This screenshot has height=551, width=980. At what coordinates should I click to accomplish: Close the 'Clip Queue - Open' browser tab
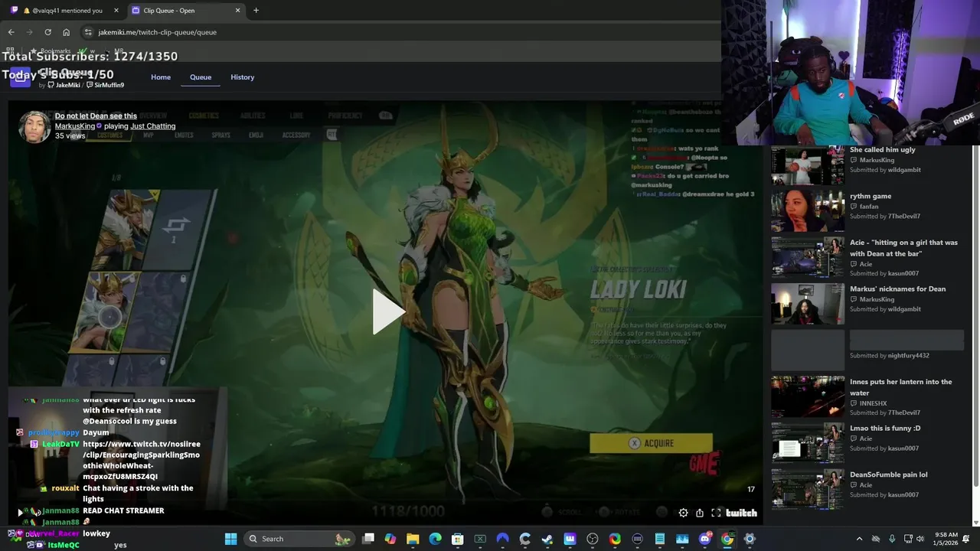click(x=237, y=11)
